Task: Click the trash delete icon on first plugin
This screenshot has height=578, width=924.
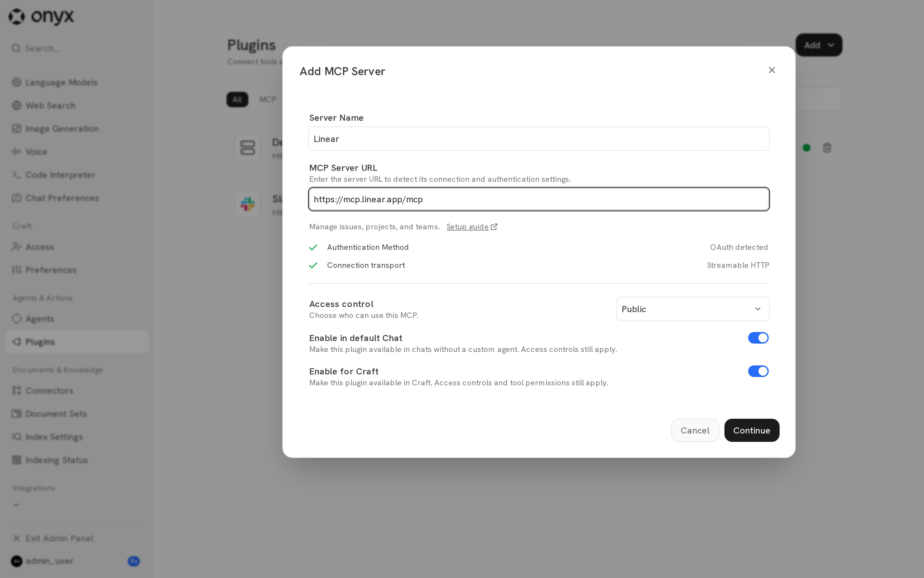Action: point(827,148)
